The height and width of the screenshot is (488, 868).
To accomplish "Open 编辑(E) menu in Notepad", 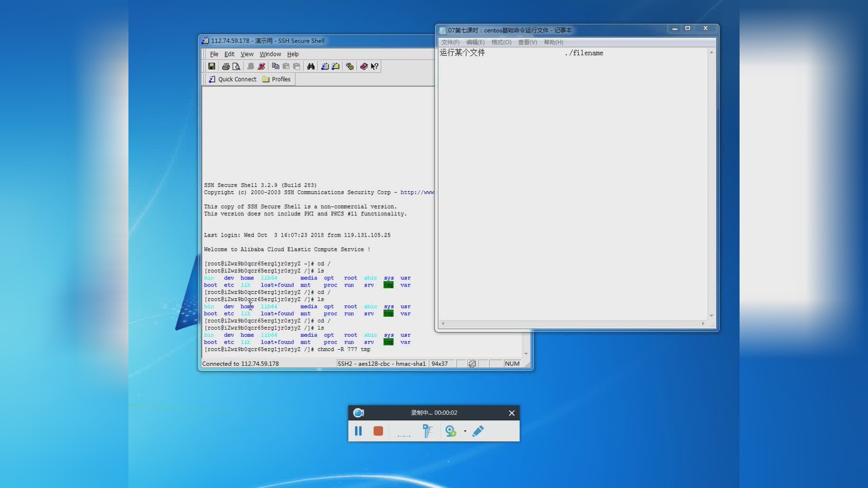I will pos(475,42).
